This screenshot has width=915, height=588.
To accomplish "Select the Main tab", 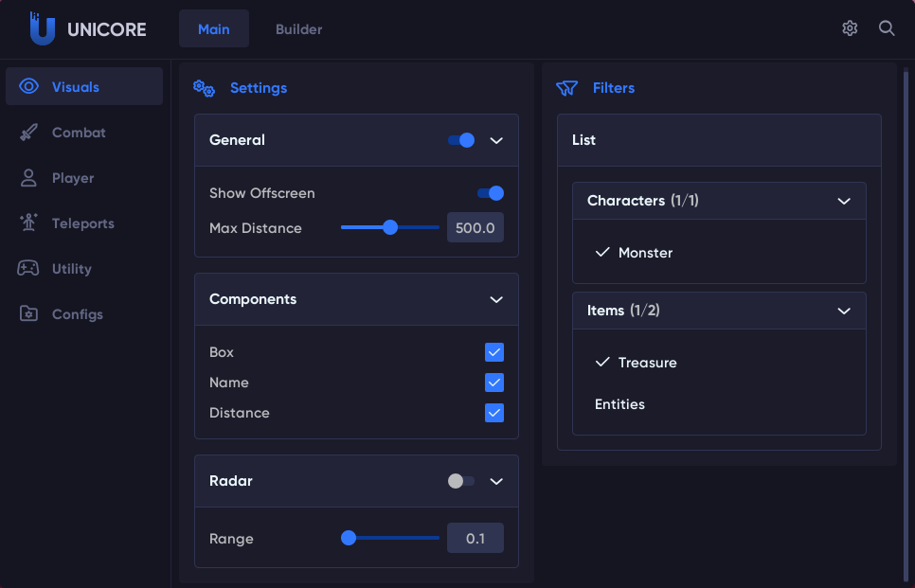I will coord(213,29).
